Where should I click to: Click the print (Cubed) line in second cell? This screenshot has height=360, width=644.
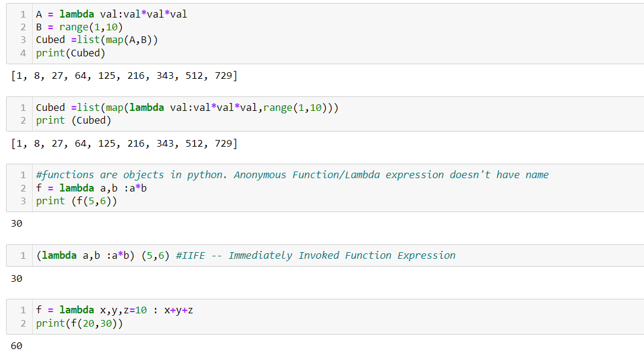[73, 121]
